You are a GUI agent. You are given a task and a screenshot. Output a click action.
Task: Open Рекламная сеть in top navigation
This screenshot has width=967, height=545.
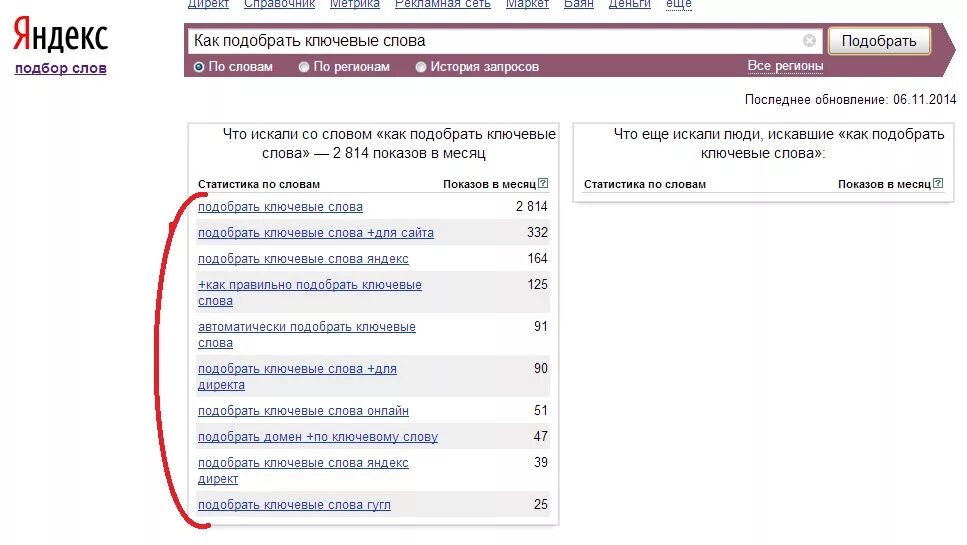(x=443, y=4)
